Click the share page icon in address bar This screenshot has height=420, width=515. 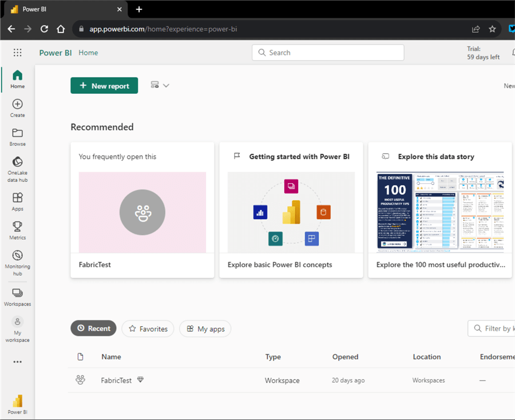(x=476, y=29)
